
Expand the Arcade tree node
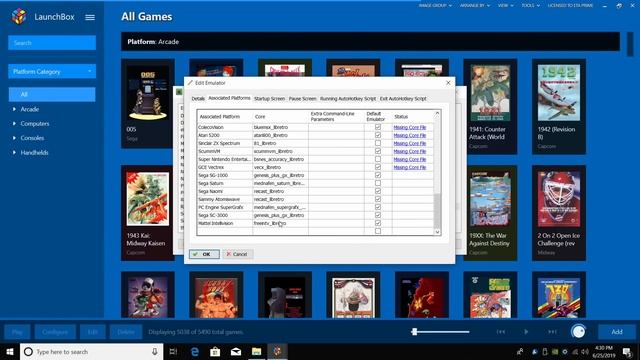click(14, 109)
